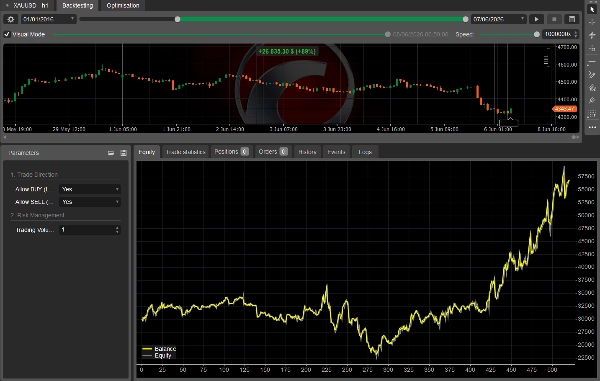Click the Visual Mode progress slider handle
600x381 pixels.
tap(388, 34)
